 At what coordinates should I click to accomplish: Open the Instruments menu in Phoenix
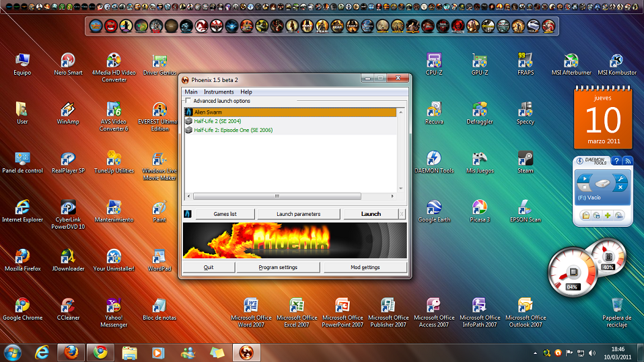point(219,92)
